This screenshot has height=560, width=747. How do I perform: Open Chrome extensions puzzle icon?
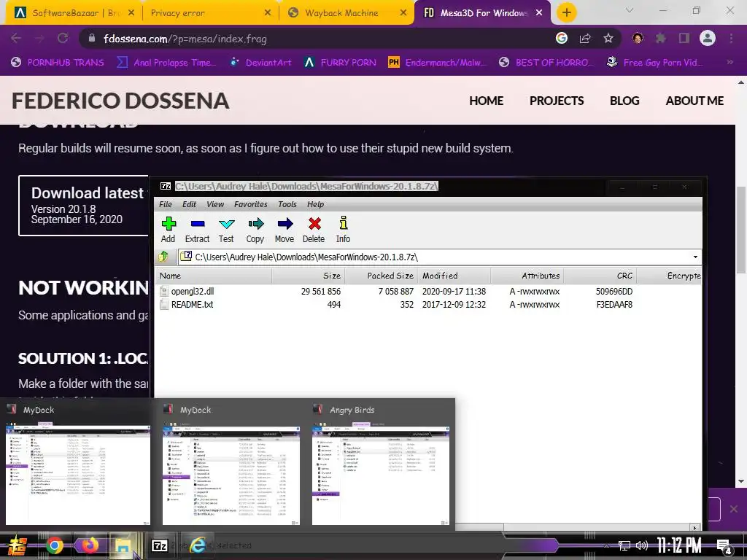(660, 39)
